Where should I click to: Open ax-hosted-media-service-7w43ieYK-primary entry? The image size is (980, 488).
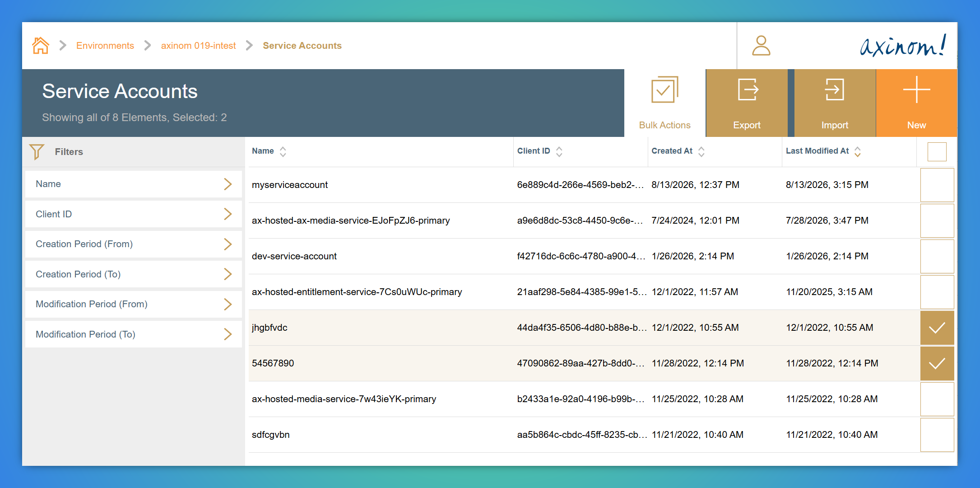pyautogui.click(x=344, y=399)
